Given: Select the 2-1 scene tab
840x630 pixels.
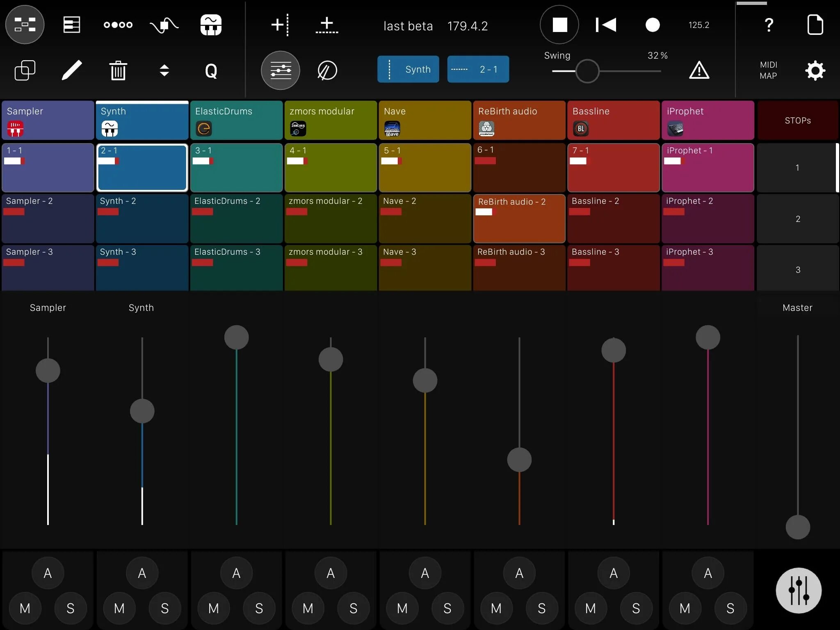Looking at the screenshot, I should point(478,69).
